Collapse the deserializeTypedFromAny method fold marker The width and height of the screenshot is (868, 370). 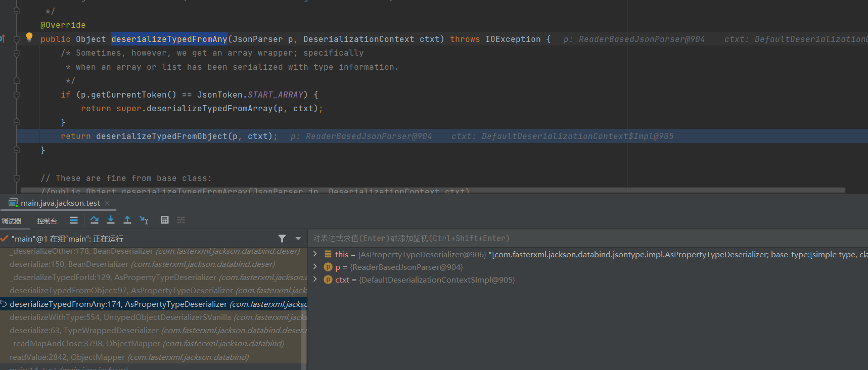click(16, 39)
